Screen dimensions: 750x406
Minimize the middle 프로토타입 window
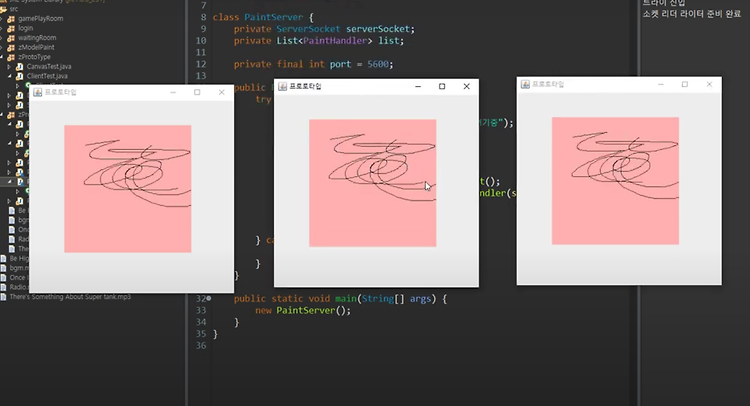418,87
